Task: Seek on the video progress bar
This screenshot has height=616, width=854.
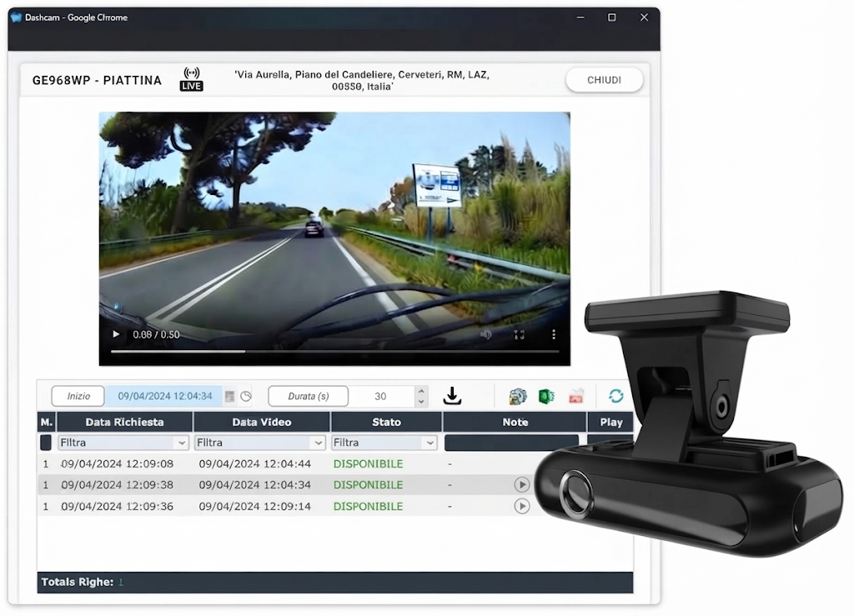Action: tap(334, 352)
